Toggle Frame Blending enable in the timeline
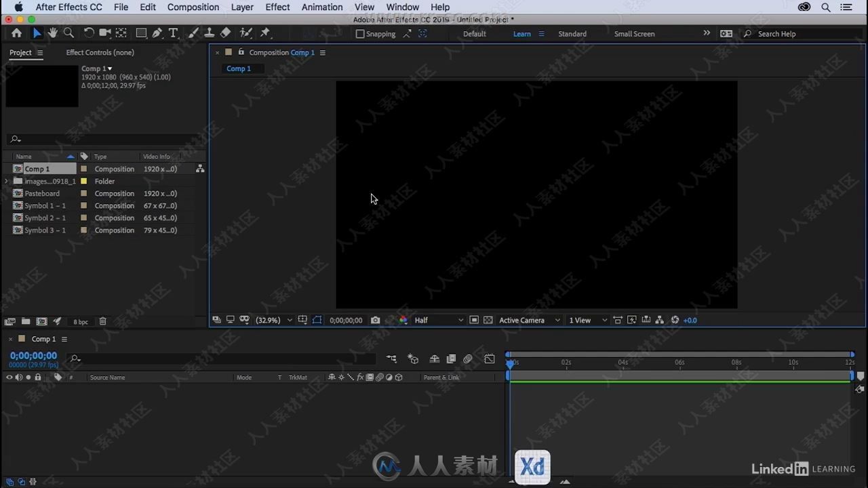 pos(451,359)
